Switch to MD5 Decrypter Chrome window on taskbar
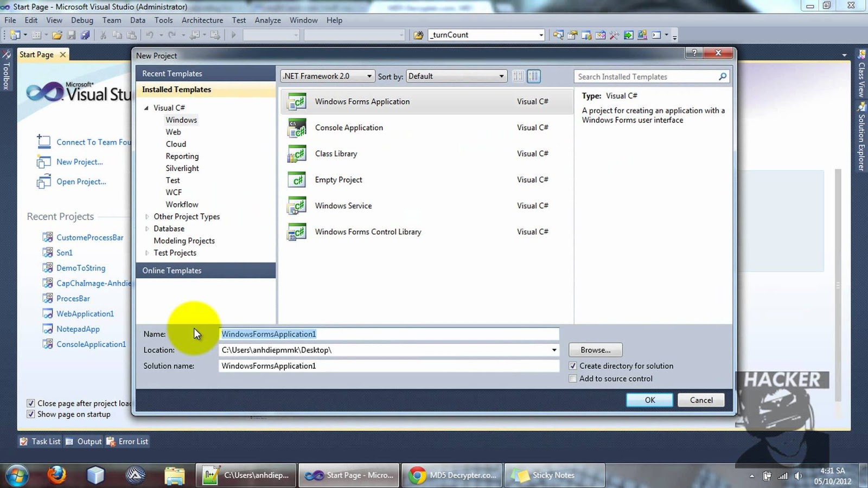This screenshot has height=488, width=868. tap(452, 476)
